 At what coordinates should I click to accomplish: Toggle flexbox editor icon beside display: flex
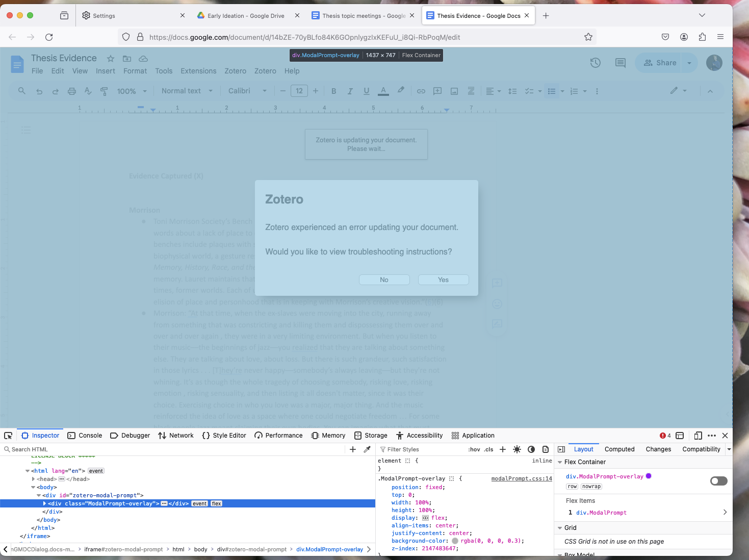425,518
